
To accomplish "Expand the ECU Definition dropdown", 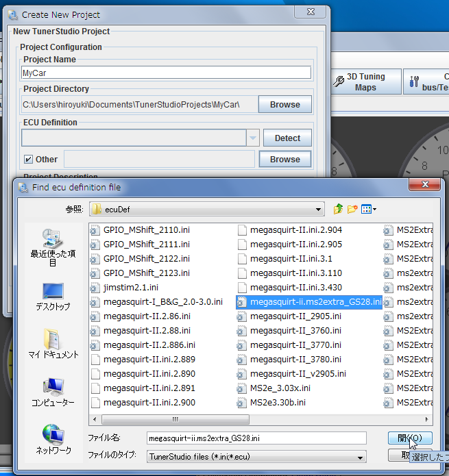I will [252, 138].
